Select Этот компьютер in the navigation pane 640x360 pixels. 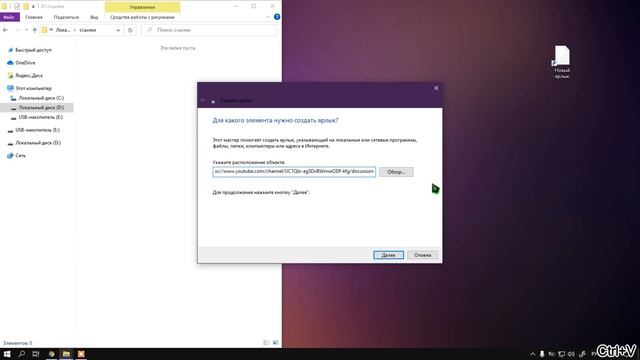(33, 88)
